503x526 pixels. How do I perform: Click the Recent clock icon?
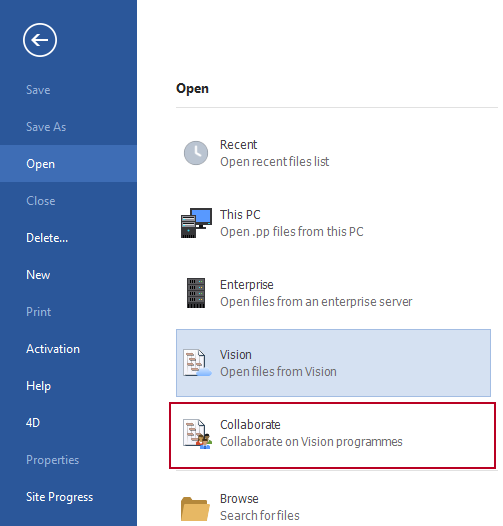[196, 153]
